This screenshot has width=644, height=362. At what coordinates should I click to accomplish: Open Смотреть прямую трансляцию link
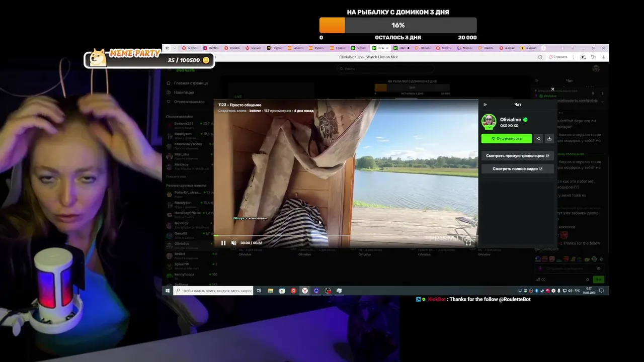click(518, 156)
